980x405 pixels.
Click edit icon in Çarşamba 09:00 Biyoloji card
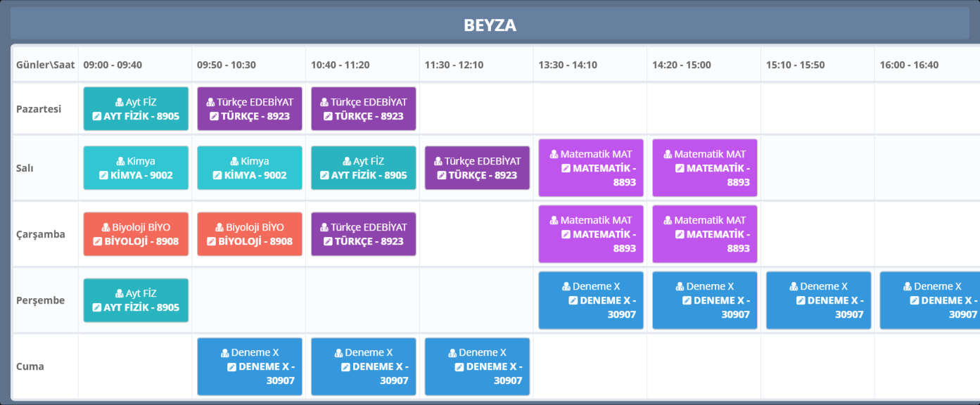pyautogui.click(x=98, y=241)
